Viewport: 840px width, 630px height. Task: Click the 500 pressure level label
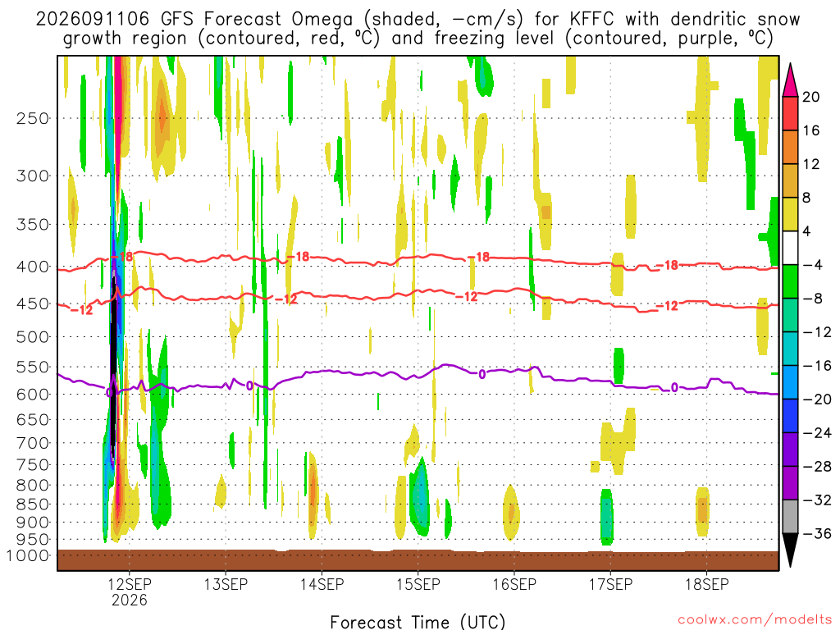[33, 337]
